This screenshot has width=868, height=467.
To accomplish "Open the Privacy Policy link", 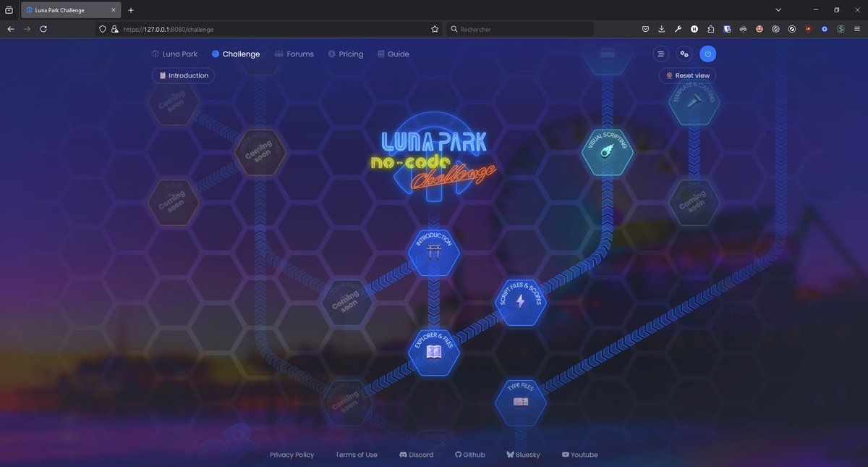I will tap(292, 455).
